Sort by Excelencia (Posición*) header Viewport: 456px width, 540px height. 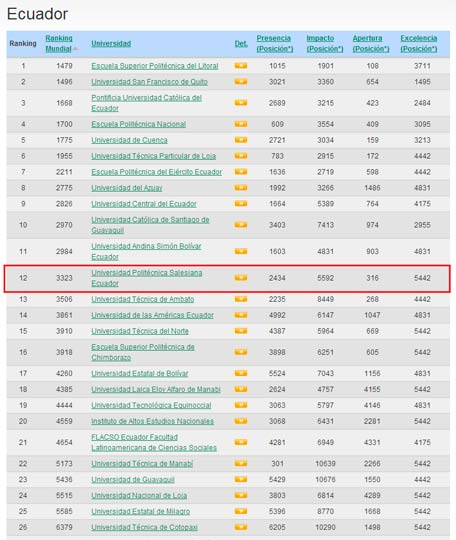419,43
